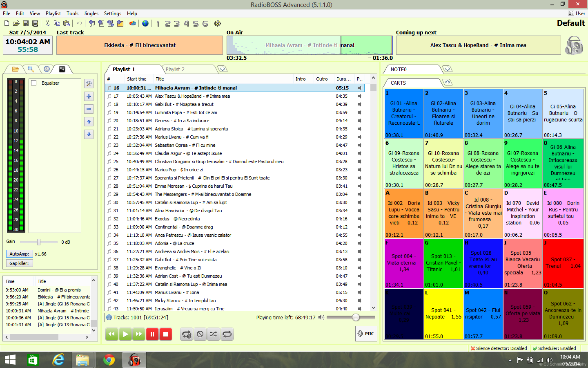Viewport: 588px width, 368px height.
Task: Click the On Air waveform progress bar
Action: pos(310,45)
